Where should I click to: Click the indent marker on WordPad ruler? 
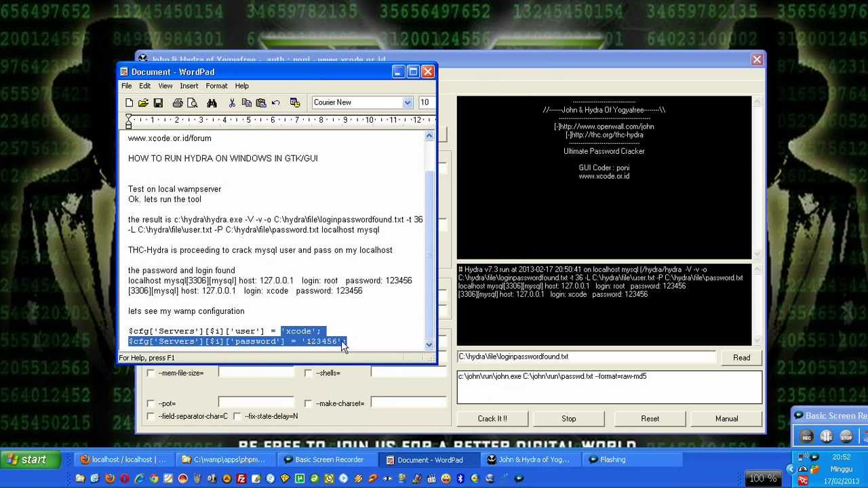pyautogui.click(x=129, y=121)
